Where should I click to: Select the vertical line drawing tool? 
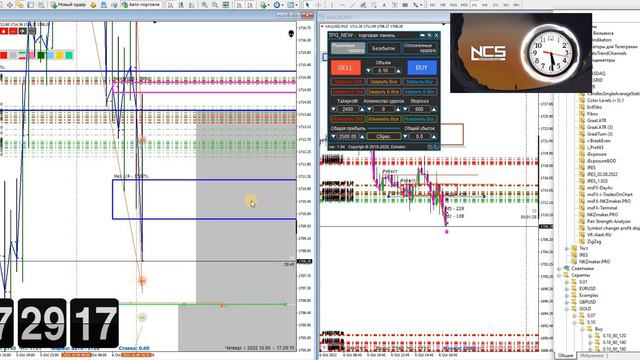tap(332, 5)
